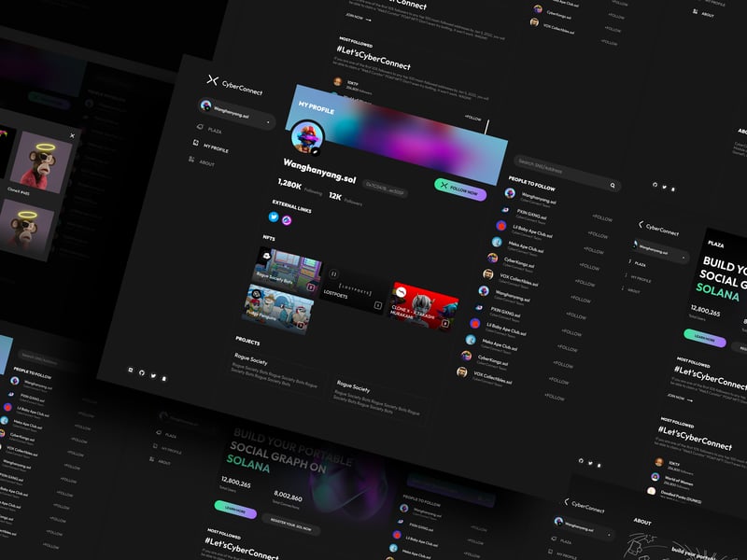Focus the Search SNS/Address field
747x560 pixels.
pyautogui.click(x=567, y=173)
